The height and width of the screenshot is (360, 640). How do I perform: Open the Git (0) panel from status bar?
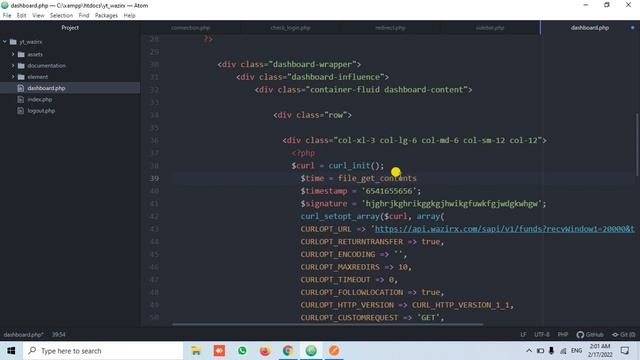tap(623, 335)
